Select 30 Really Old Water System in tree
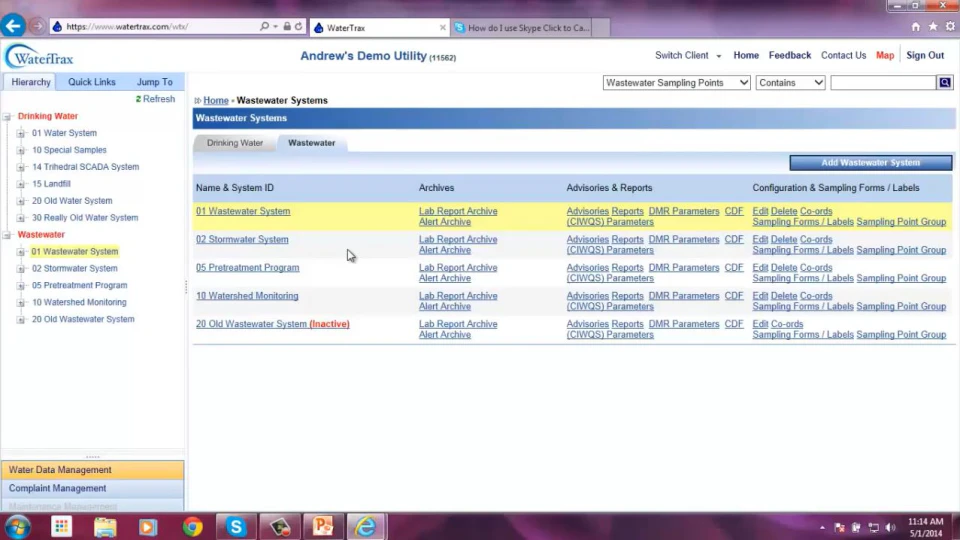The height and width of the screenshot is (540, 960). tap(85, 217)
